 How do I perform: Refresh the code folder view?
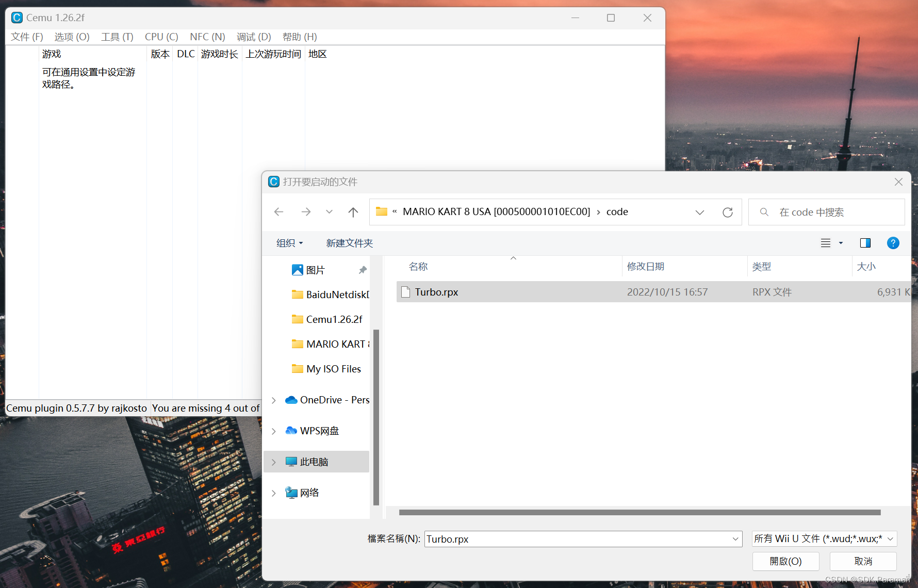[728, 212]
